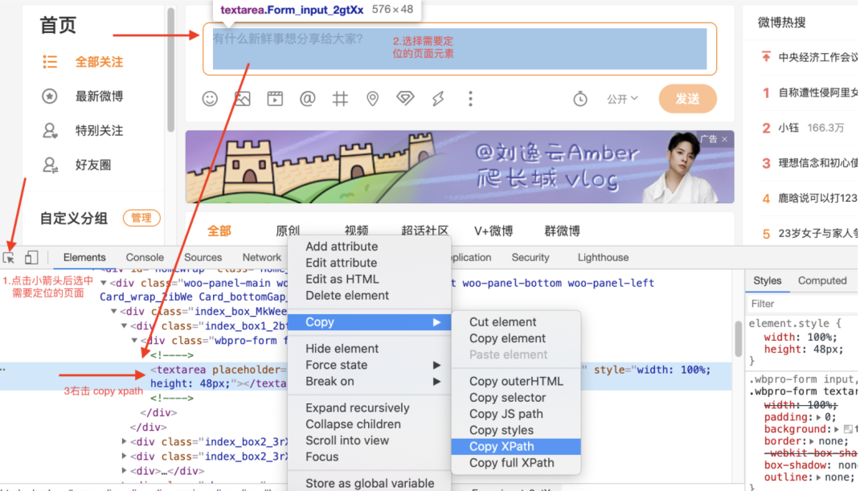Viewport: 868px width, 491px height.
Task: Attach an image with the picture icon
Action: click(x=243, y=99)
